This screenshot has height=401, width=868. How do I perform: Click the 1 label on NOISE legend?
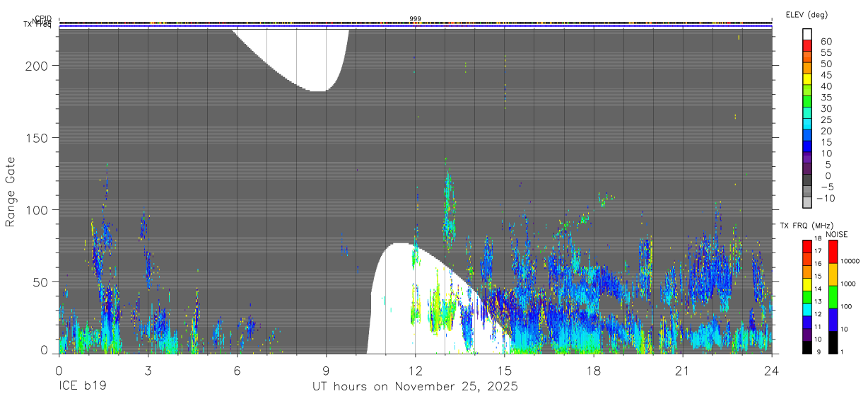(x=842, y=351)
